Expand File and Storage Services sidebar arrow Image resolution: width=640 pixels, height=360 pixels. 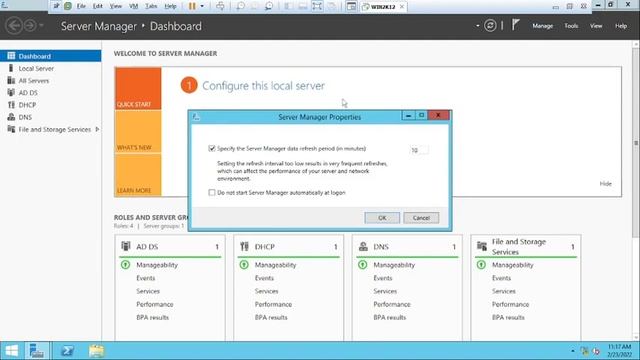(x=97, y=129)
